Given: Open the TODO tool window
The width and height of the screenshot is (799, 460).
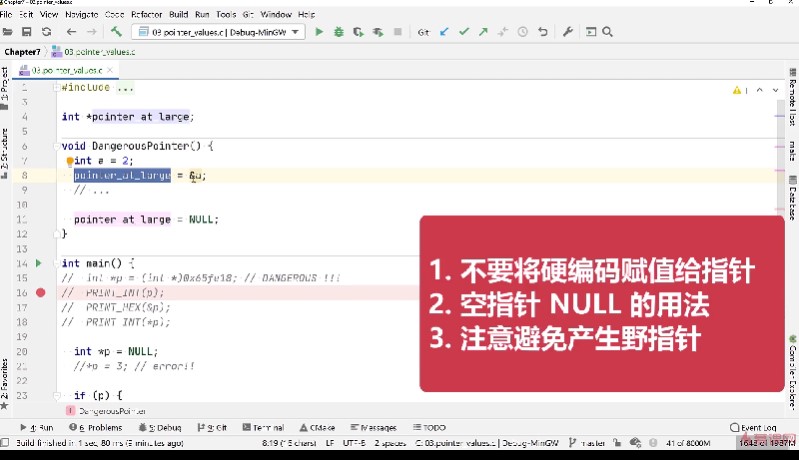Looking at the screenshot, I should pos(430,427).
